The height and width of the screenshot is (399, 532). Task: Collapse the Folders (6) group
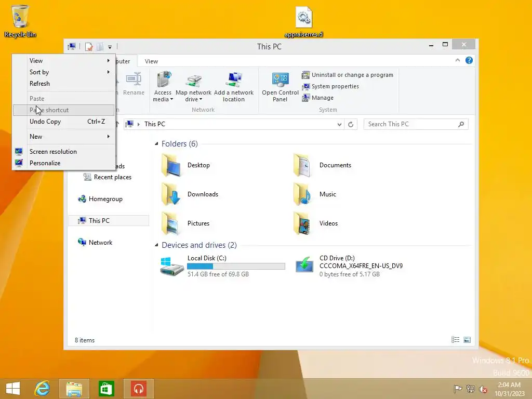pos(156,144)
